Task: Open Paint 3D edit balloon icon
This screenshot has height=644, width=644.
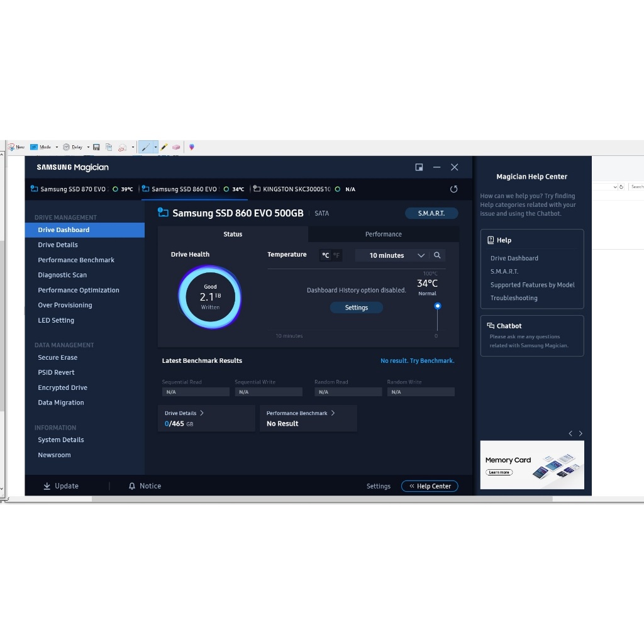Action: (x=191, y=147)
